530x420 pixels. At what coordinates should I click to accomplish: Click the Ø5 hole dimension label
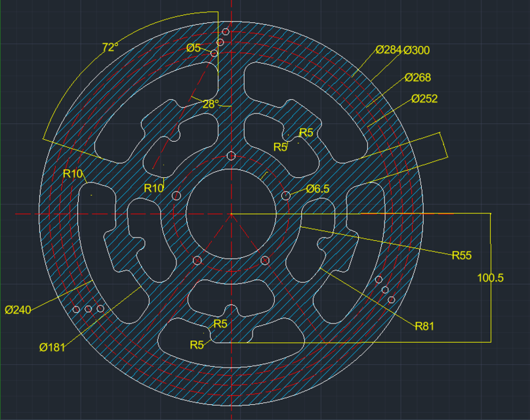[x=193, y=49]
